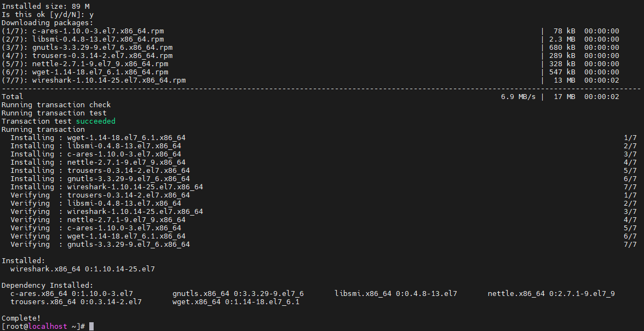Click the "Complete!" status message

click(x=21, y=318)
